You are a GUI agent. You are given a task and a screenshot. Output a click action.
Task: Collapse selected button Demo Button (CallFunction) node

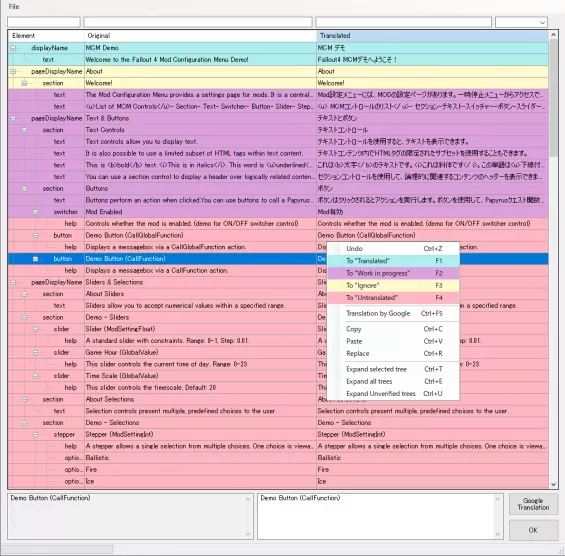[x=35, y=259]
